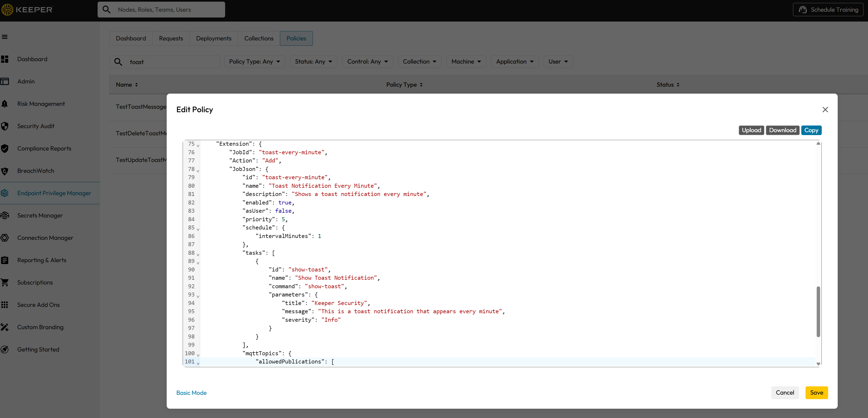Open Risk Management bell icon
The height and width of the screenshot is (418, 868).
pyautogui.click(x=5, y=104)
